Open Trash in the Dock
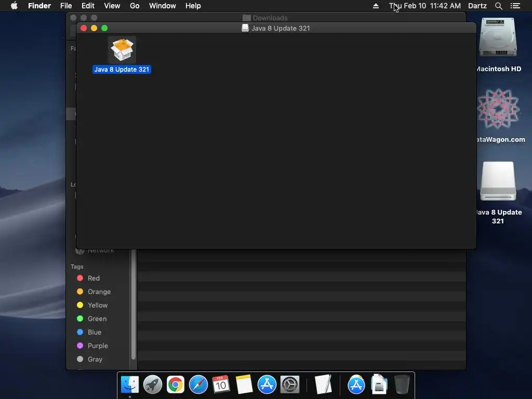 click(402, 384)
